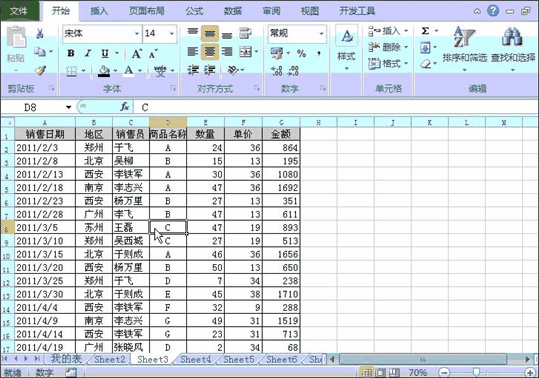Toggle middle vertical alignment
The width and height of the screenshot is (539, 378).
click(x=210, y=33)
